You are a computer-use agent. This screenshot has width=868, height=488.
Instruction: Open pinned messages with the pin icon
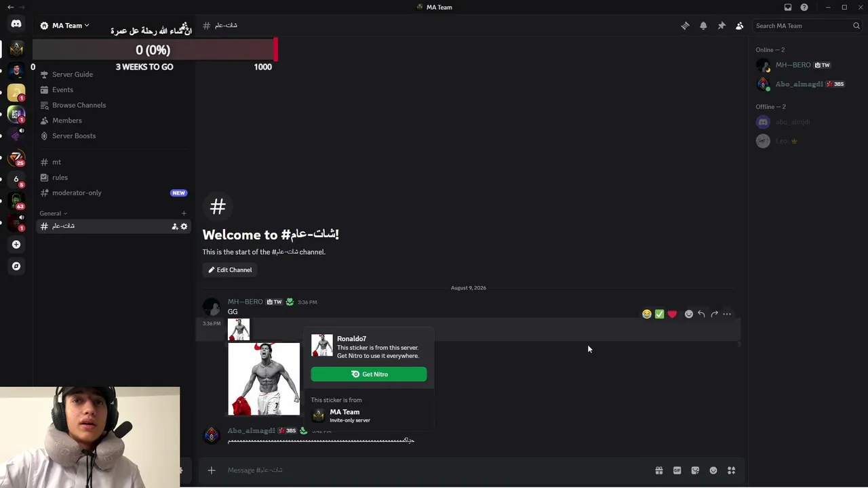click(x=722, y=26)
